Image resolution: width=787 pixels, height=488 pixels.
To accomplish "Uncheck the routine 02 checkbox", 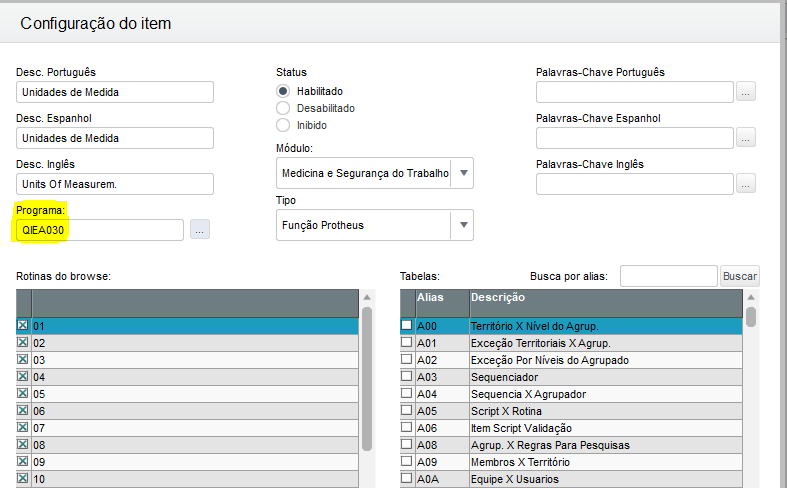I will 23,342.
